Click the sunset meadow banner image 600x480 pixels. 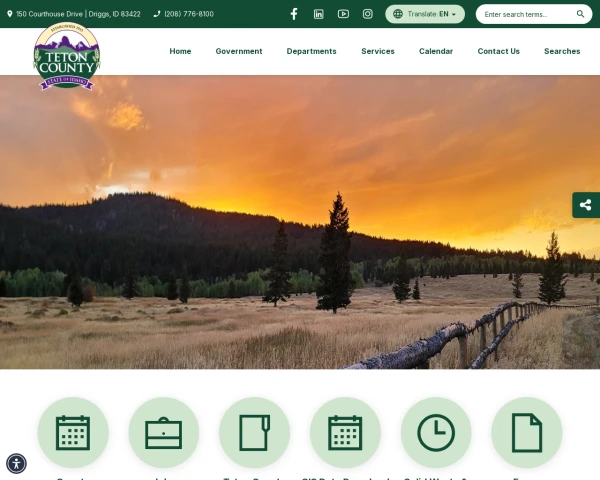coord(300,222)
